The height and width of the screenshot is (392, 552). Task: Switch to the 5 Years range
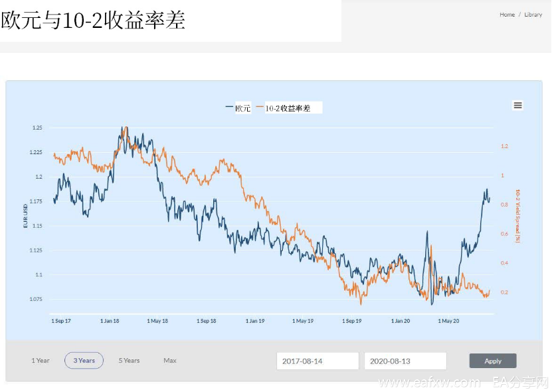click(x=129, y=361)
